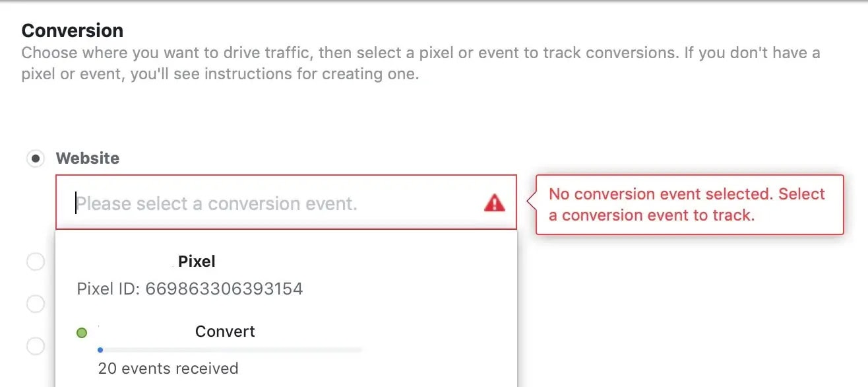Click the green status dot beside Convert

(x=82, y=333)
